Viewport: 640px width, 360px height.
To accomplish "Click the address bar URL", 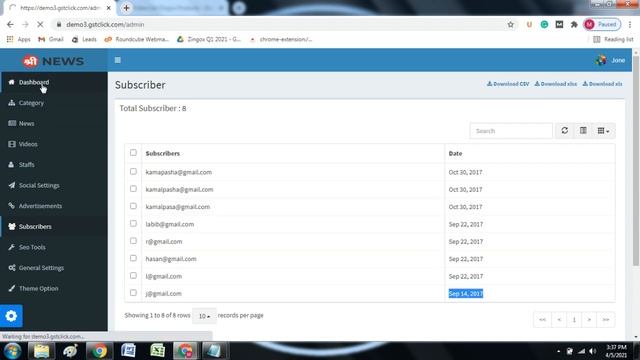I will [105, 24].
